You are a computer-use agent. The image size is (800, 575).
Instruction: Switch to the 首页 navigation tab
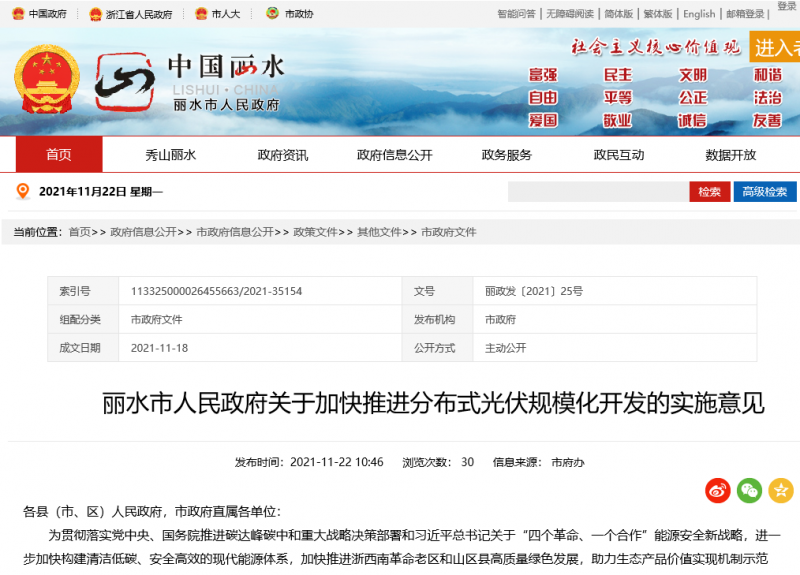59,155
